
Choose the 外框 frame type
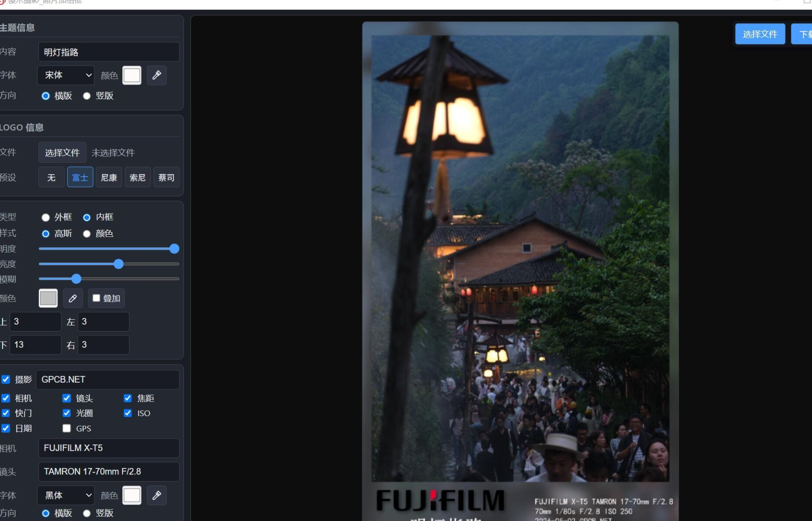tap(46, 218)
